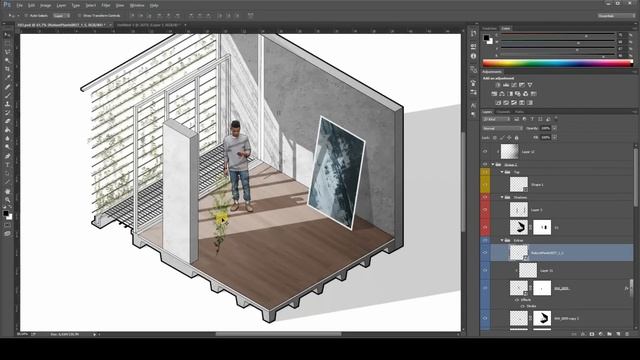The height and width of the screenshot is (360, 640).
Task: Toggle visibility of the Shape 1 layer
Action: point(485,184)
